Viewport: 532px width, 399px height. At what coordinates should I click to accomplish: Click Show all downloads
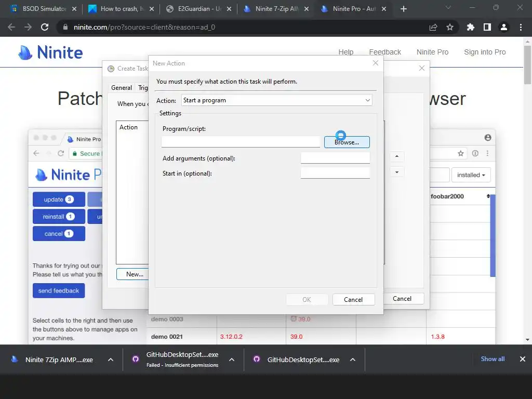[493, 359]
